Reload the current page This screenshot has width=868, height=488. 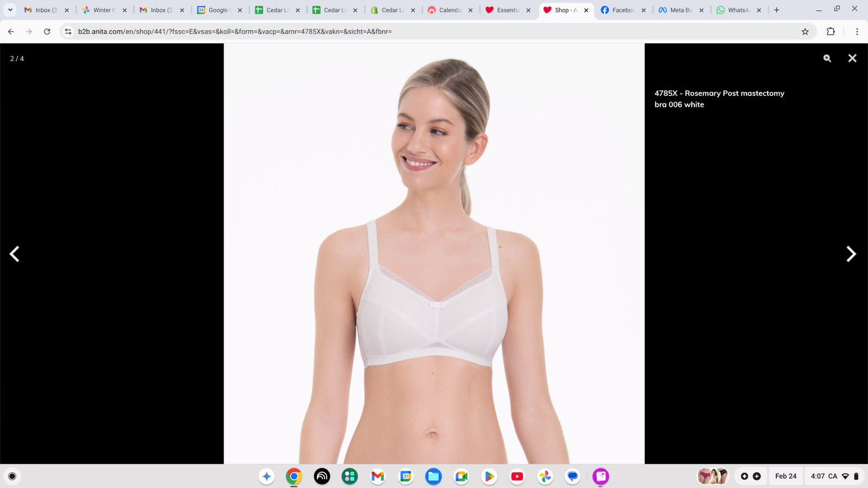47,31
